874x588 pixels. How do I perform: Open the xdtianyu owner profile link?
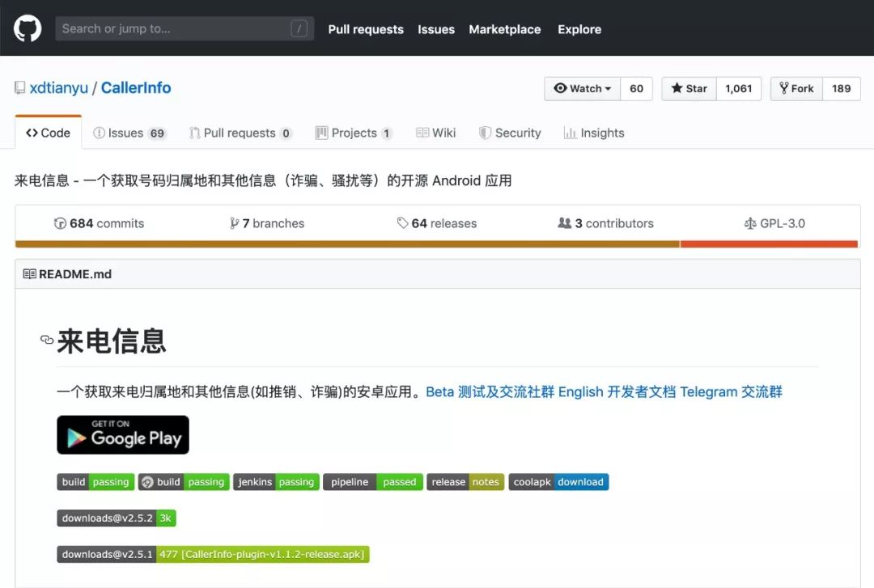(58, 88)
